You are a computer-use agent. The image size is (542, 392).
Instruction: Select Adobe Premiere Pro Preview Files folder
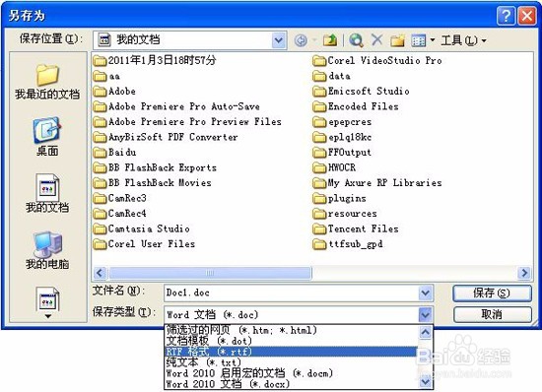click(x=187, y=121)
